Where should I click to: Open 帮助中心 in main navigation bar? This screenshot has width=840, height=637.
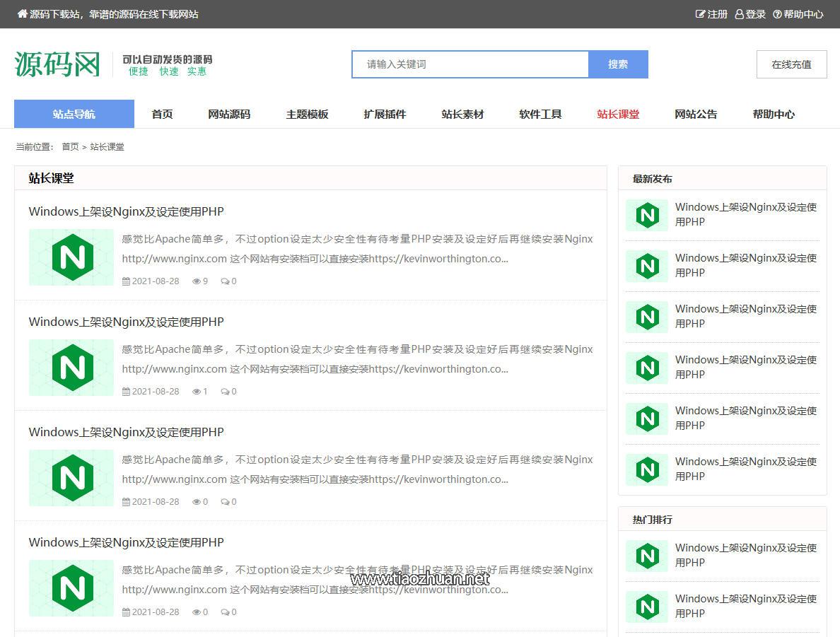point(774,114)
